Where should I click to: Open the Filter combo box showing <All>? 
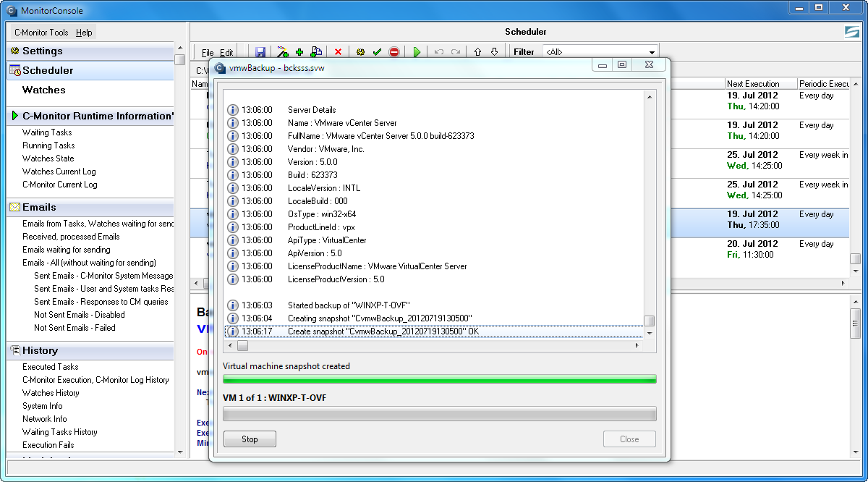600,52
